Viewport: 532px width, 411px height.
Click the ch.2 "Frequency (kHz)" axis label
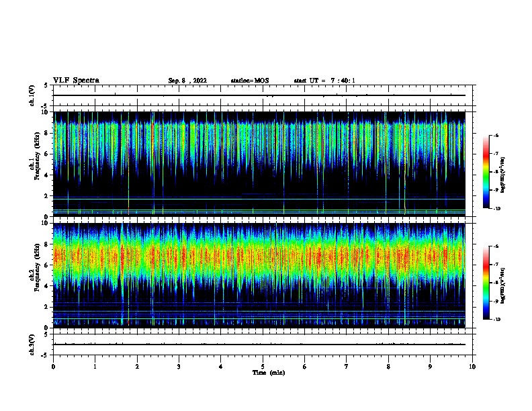(x=38, y=267)
